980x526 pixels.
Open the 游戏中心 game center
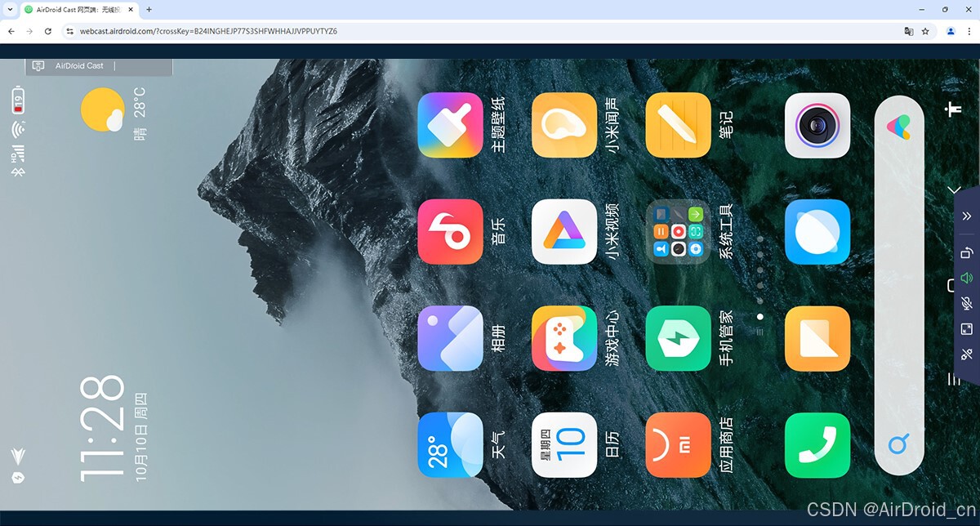[x=564, y=338]
